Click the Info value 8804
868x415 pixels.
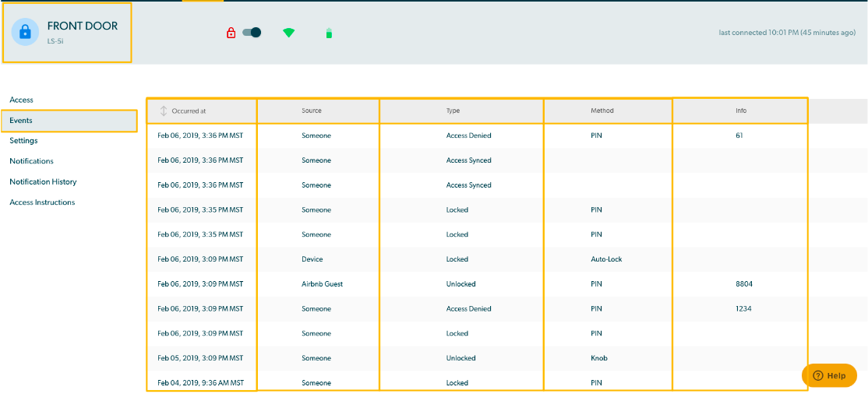tap(744, 284)
